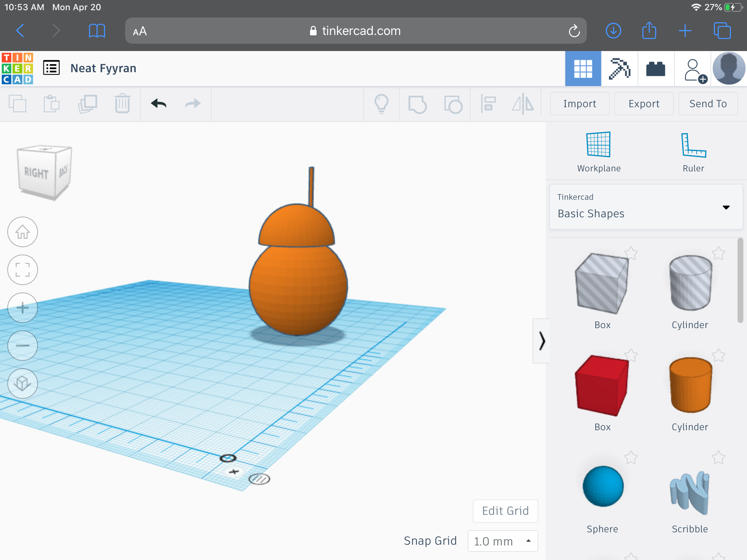Image resolution: width=747 pixels, height=560 pixels.
Task: Select the Workplane tool
Action: pyautogui.click(x=599, y=152)
